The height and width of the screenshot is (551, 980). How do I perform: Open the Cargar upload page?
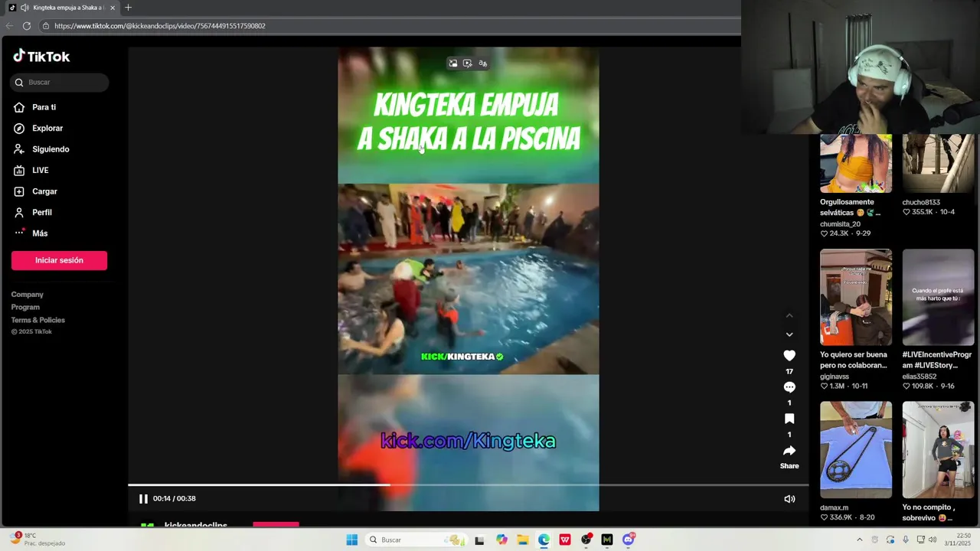pos(36,191)
